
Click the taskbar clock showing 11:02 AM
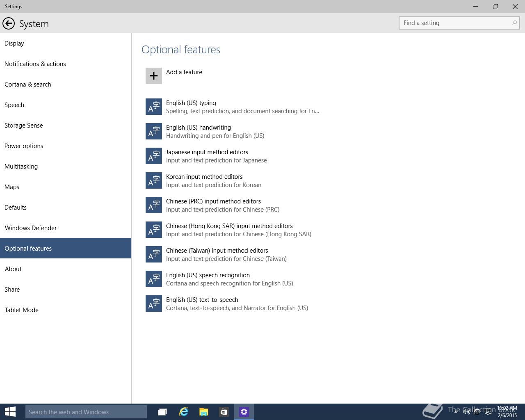(x=507, y=412)
